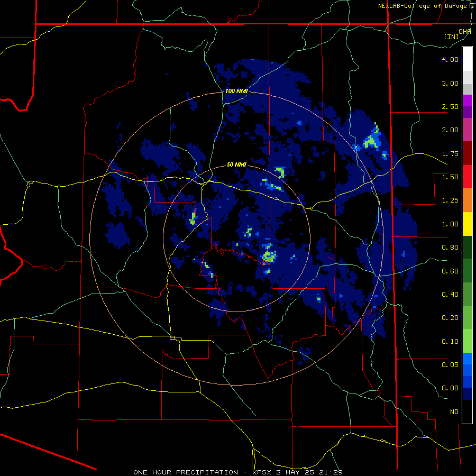Click the "21:29" timestamp in footer

(331, 472)
